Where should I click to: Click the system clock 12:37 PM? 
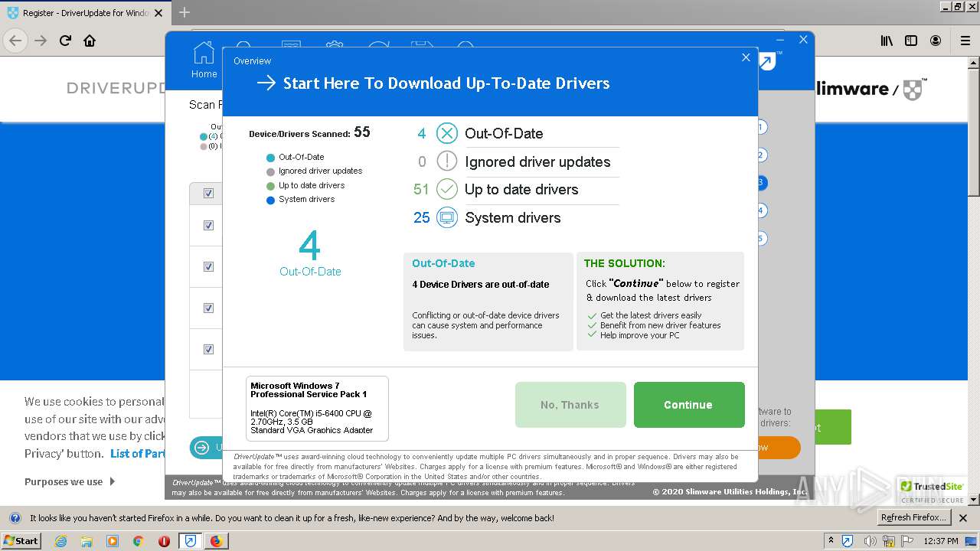pos(941,541)
